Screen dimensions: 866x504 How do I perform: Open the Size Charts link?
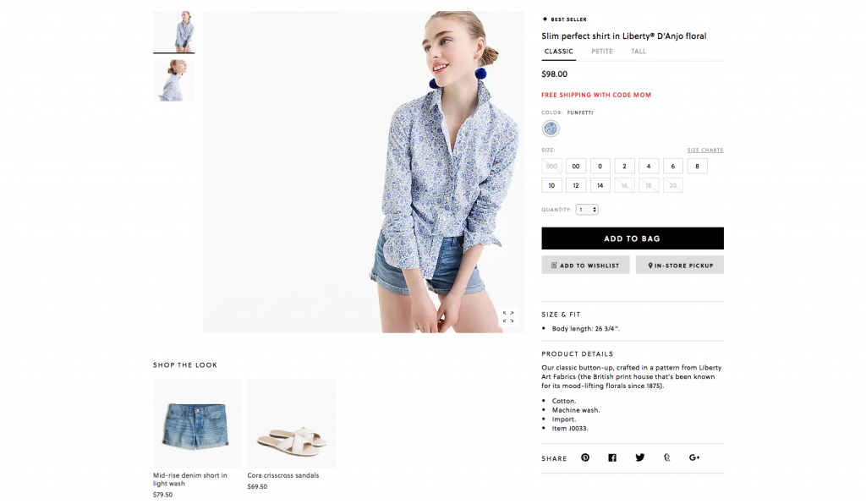pyautogui.click(x=705, y=151)
